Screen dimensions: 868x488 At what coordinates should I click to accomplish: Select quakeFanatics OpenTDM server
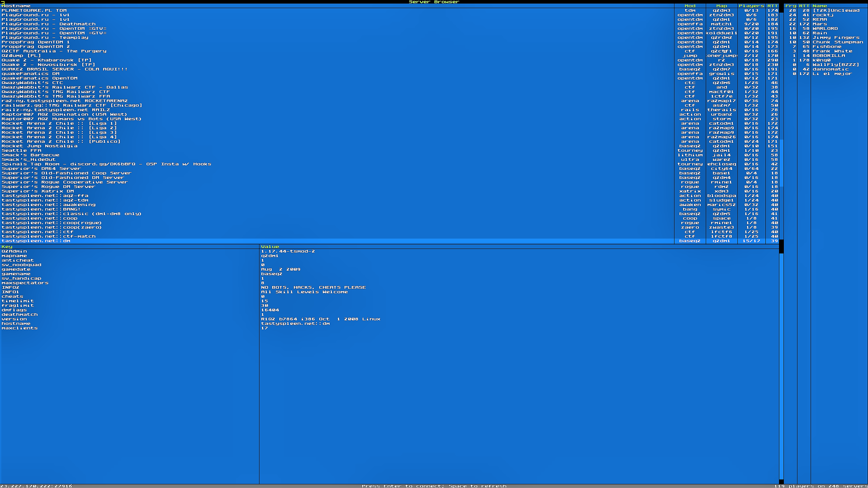coord(389,78)
